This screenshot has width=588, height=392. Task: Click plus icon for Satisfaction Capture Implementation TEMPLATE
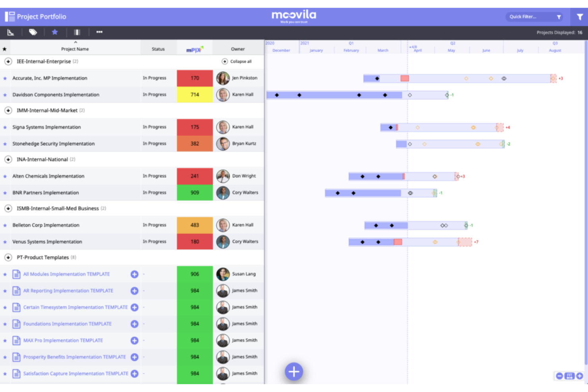tap(134, 374)
